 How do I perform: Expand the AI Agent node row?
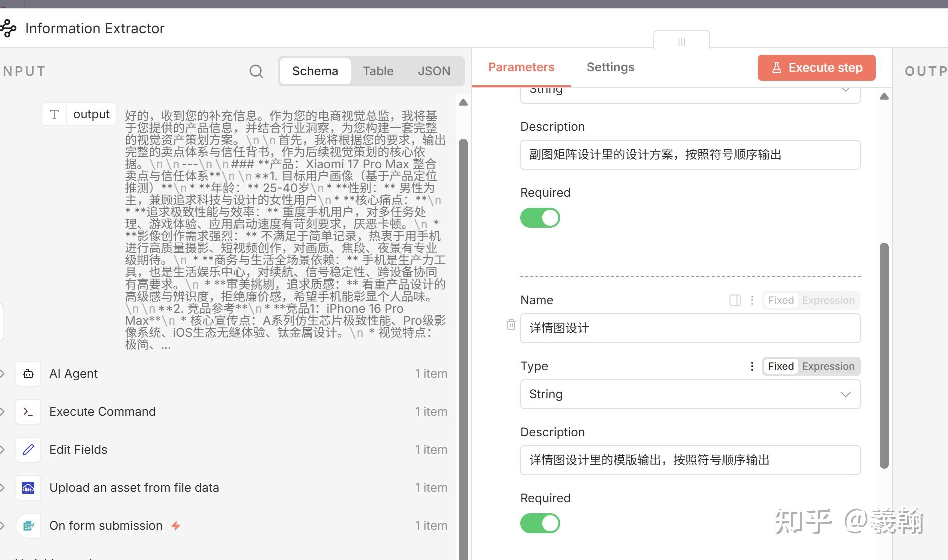pos(3,374)
